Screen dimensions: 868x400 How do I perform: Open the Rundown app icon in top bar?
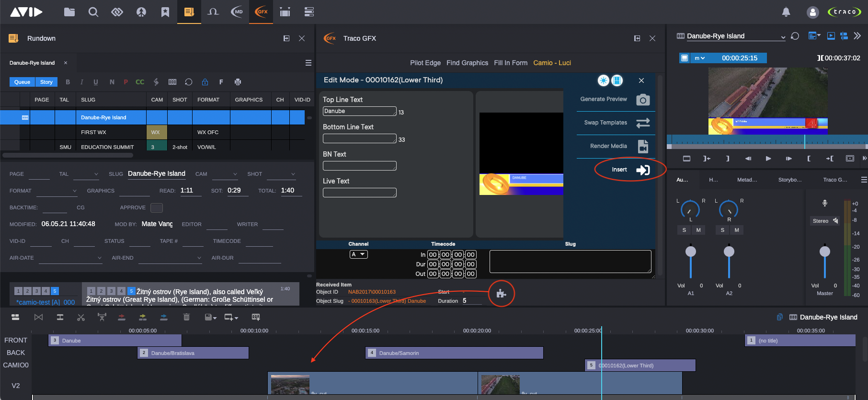[189, 12]
